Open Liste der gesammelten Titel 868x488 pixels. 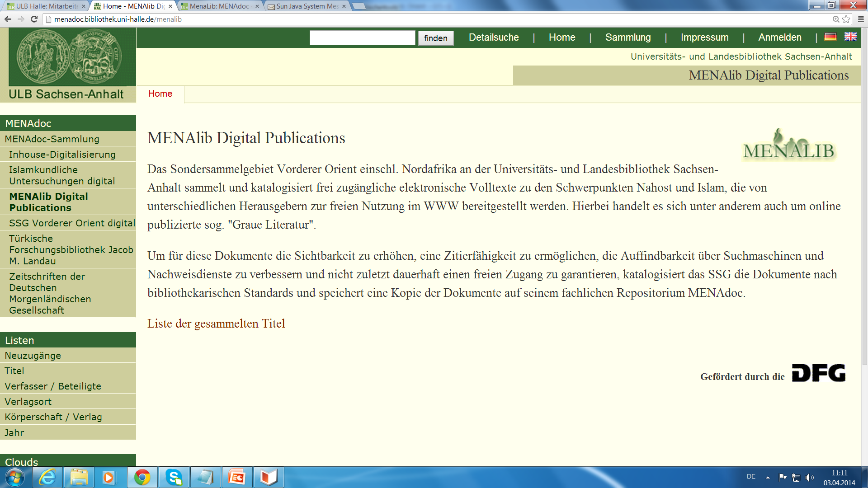coord(216,324)
